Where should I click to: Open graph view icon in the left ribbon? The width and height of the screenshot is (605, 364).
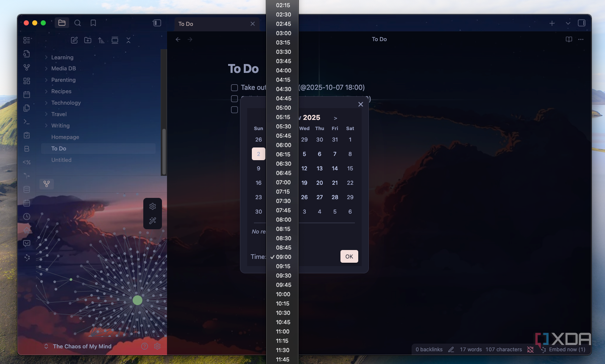click(27, 67)
